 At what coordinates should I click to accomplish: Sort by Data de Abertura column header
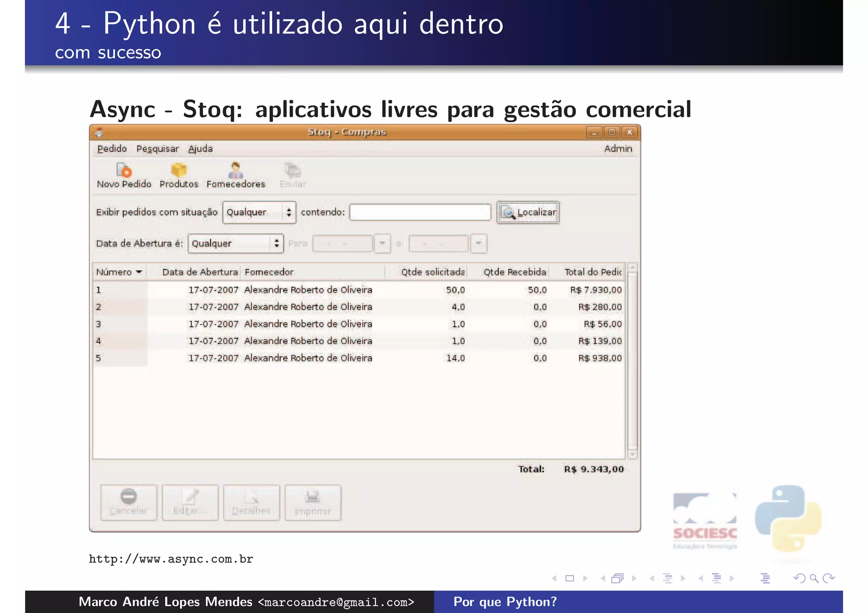(x=194, y=272)
